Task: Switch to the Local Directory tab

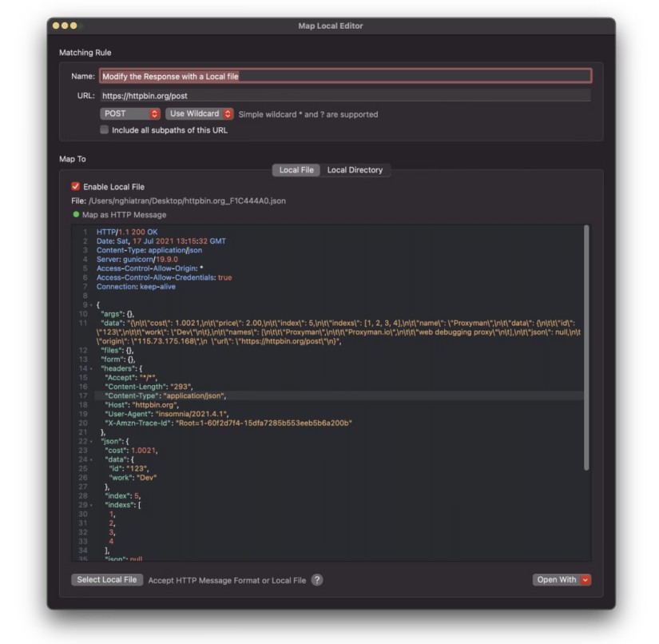Action: [x=355, y=170]
